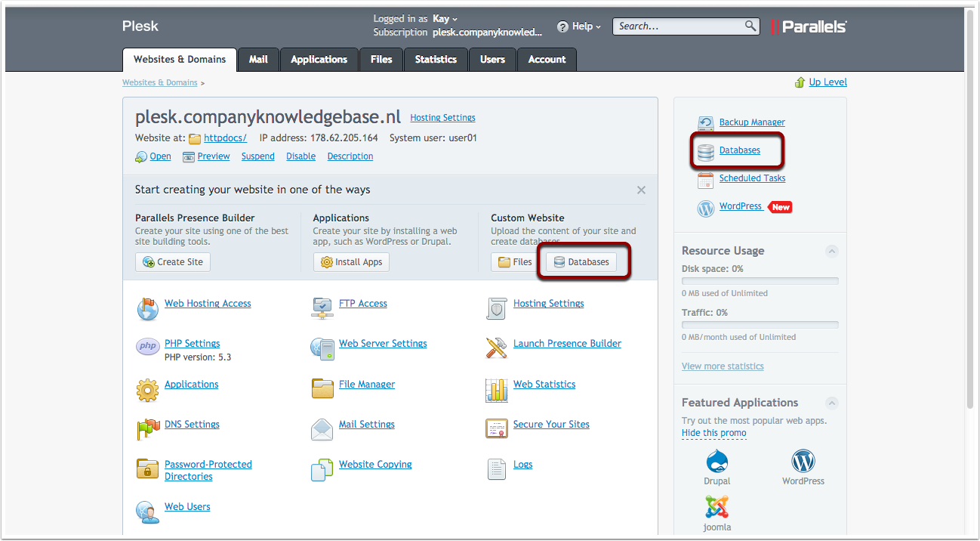Click the Hosting Settings link beside domain name
Screen dimensions: 980x541
pyautogui.click(x=442, y=118)
